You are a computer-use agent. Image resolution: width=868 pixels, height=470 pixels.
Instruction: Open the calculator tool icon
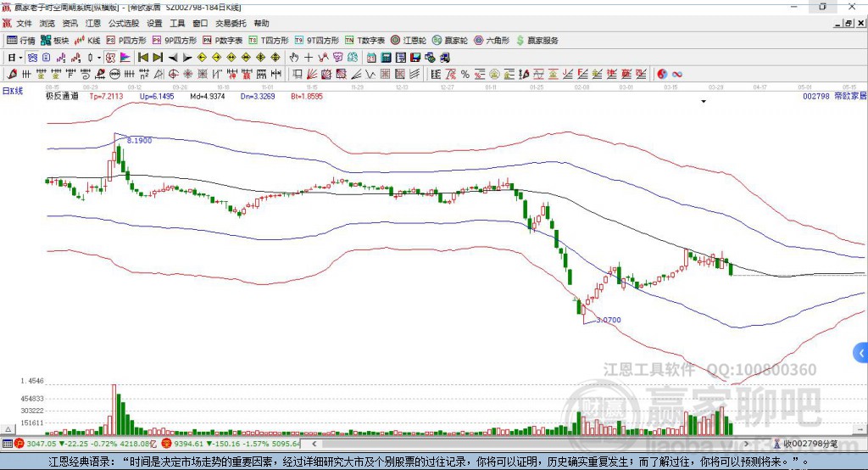coord(386,58)
